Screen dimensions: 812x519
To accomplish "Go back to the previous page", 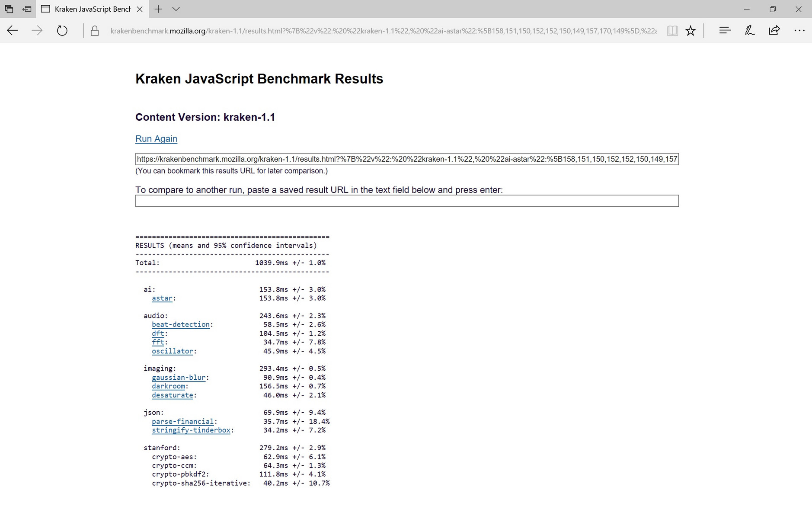I will 13,30.
